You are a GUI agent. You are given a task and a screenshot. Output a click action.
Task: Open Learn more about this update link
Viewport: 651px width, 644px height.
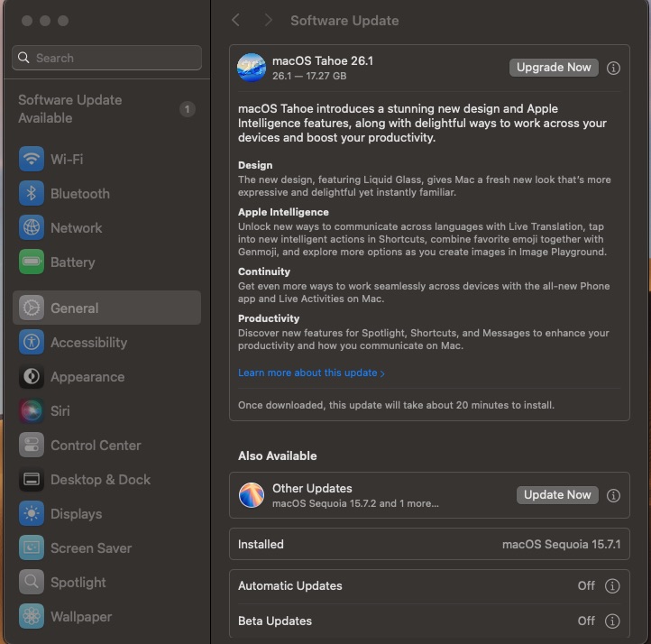pyautogui.click(x=311, y=373)
